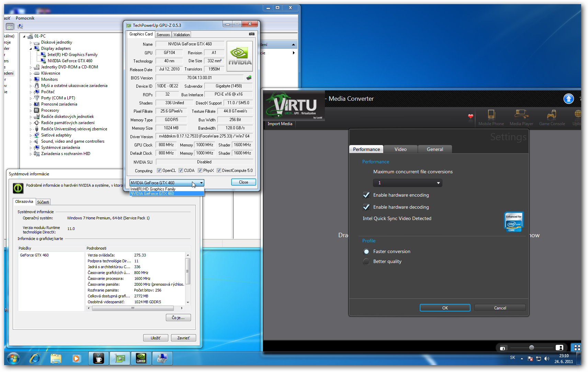The image size is (588, 372).
Task: Click the green NVIDIA info icon
Action: (18, 188)
